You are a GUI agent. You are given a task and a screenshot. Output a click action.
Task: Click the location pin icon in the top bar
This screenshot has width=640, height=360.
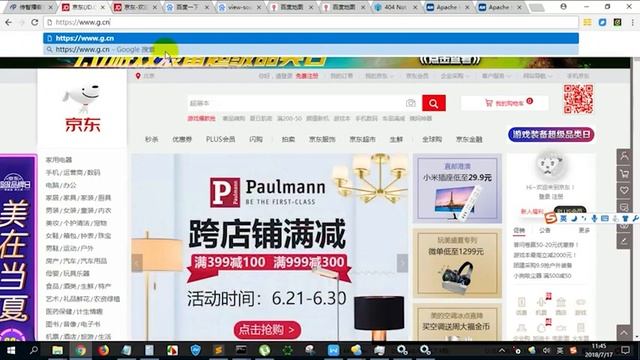coord(138,76)
